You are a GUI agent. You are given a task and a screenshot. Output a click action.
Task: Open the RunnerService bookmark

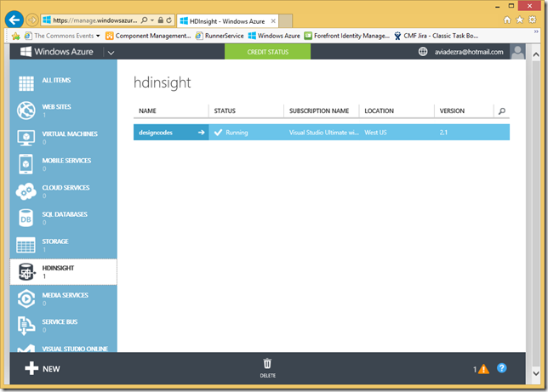[220, 36]
